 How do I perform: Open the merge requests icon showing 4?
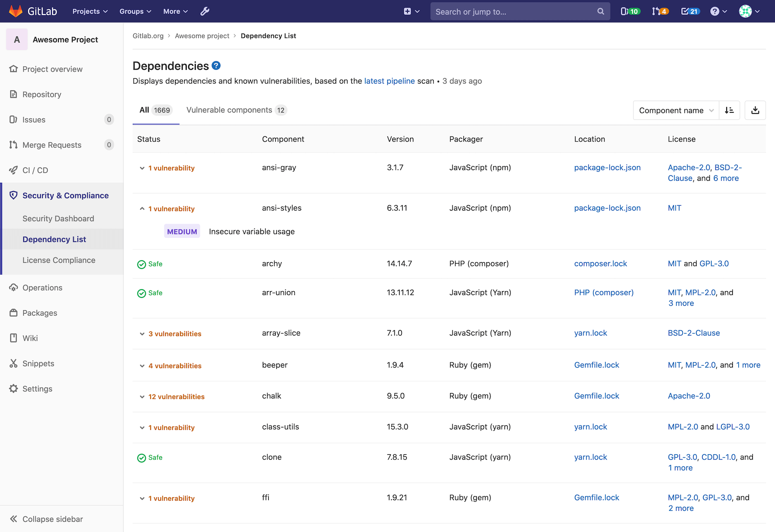659,11
